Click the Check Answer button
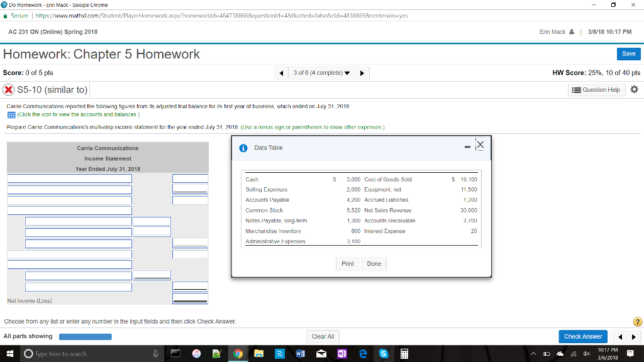The height and width of the screenshot is (362, 644). (x=582, y=336)
